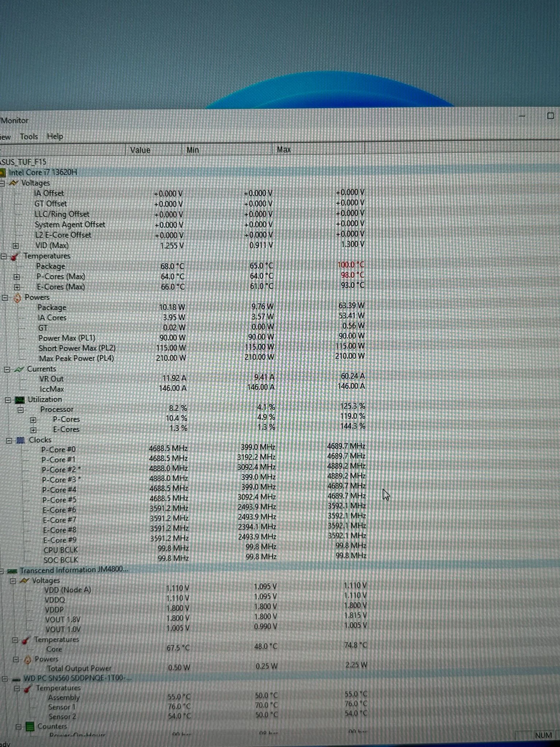
Task: Click the CPU Voltages lightning icon
Action: pyautogui.click(x=13, y=183)
